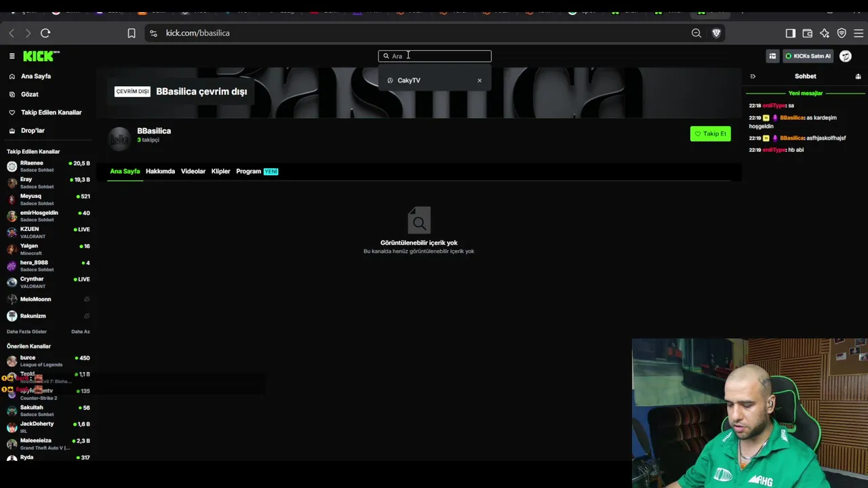
Task: Open the browser main menu
Action: [859, 33]
